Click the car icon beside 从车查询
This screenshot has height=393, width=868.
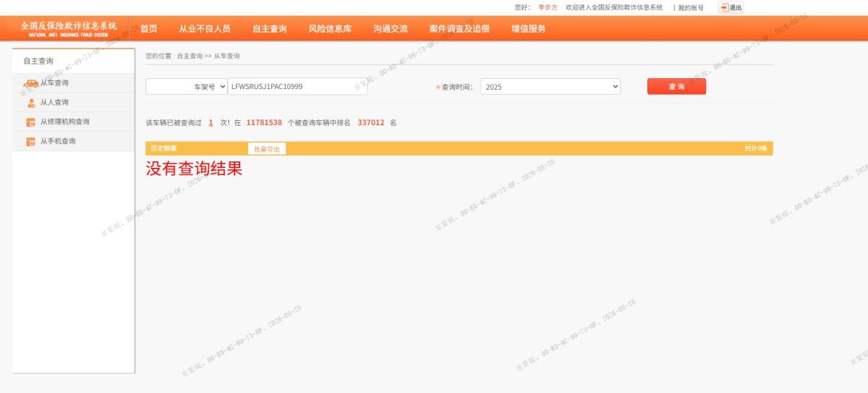tap(30, 83)
